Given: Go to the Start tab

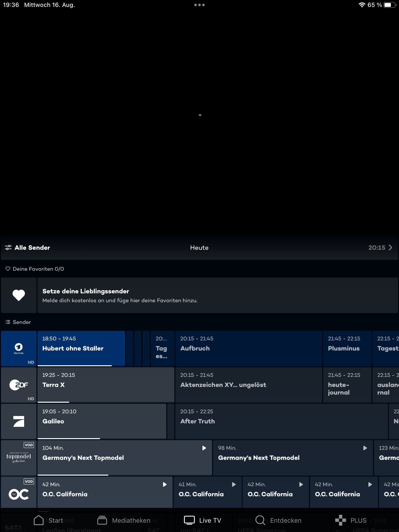Looking at the screenshot, I should (x=48, y=520).
